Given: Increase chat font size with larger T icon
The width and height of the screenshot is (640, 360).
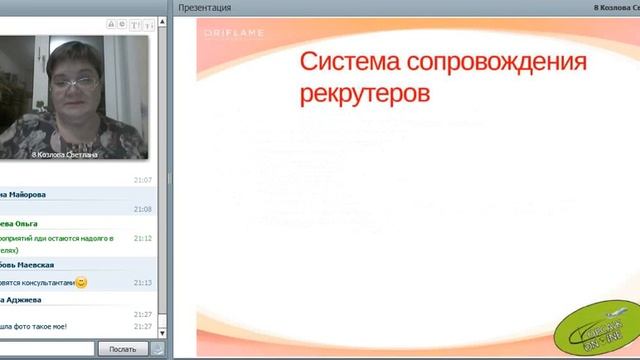Looking at the screenshot, I should click(135, 25).
